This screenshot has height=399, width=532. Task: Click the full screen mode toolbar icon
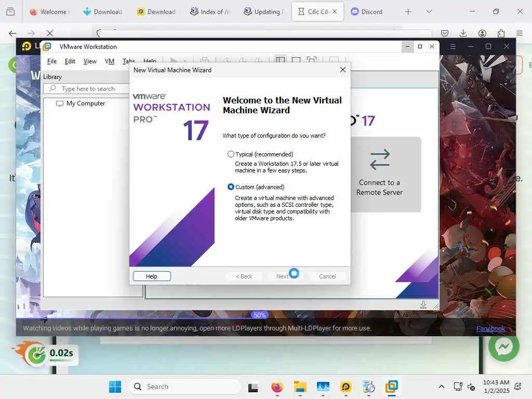click(x=312, y=60)
